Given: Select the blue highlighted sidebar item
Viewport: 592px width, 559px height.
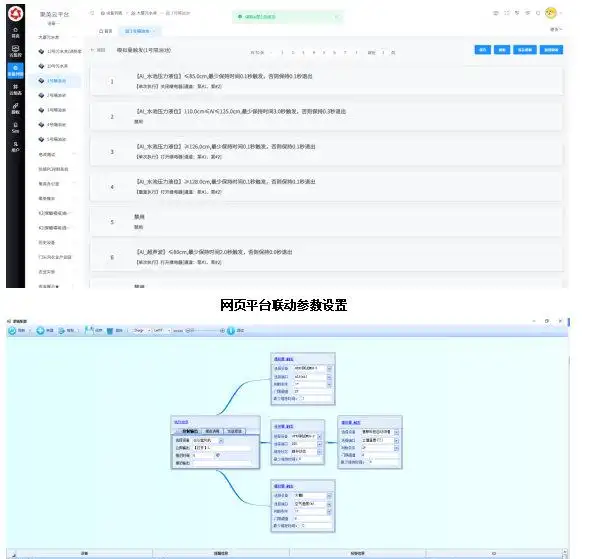Looking at the screenshot, I should pos(15,71).
